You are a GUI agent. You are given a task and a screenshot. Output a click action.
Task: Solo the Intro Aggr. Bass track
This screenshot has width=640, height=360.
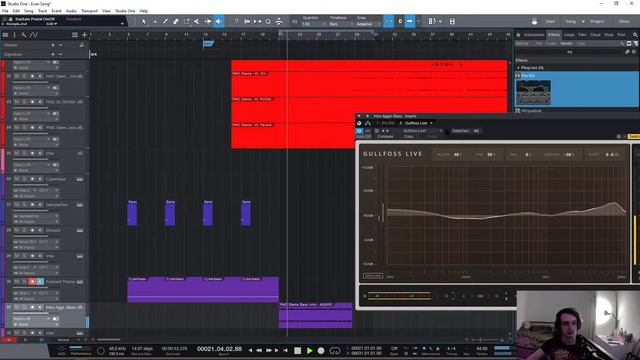pos(24,307)
